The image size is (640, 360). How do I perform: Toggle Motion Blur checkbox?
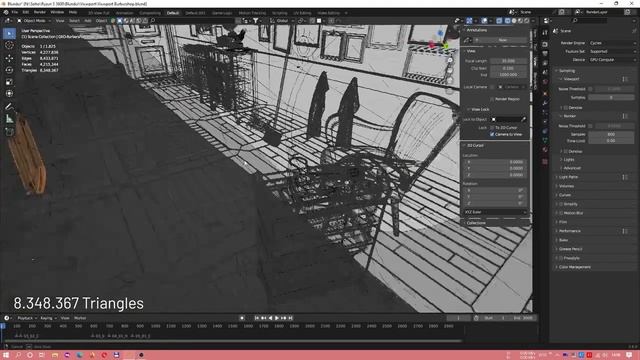tap(561, 213)
